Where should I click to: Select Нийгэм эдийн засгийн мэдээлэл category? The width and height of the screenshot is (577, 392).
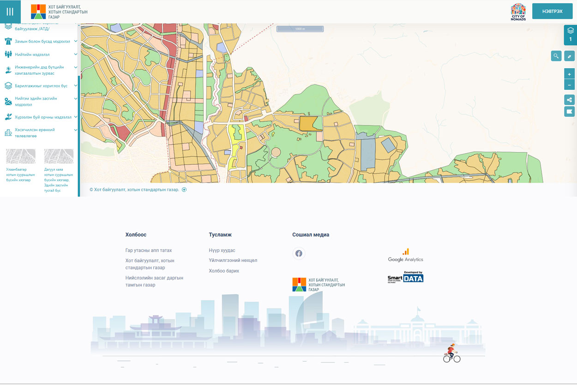point(36,101)
